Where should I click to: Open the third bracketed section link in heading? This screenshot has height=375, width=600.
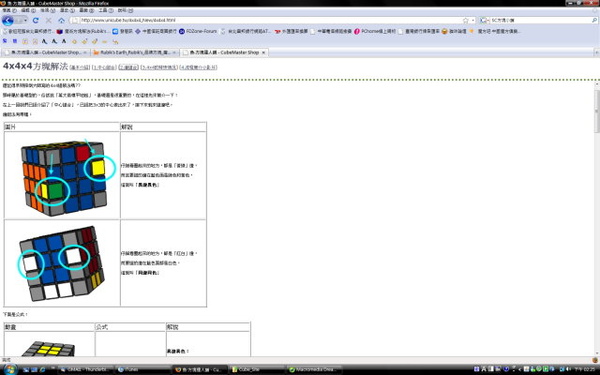(129, 67)
